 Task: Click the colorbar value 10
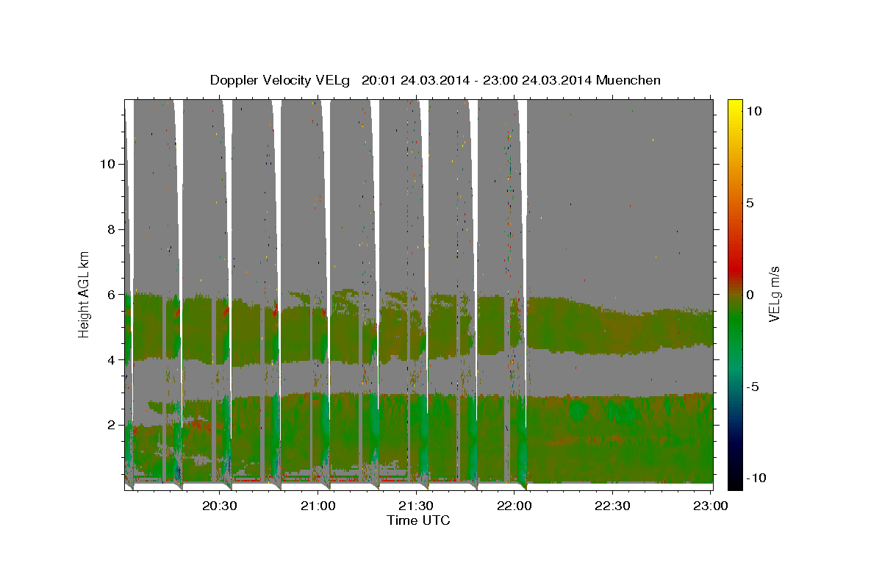[x=754, y=111]
